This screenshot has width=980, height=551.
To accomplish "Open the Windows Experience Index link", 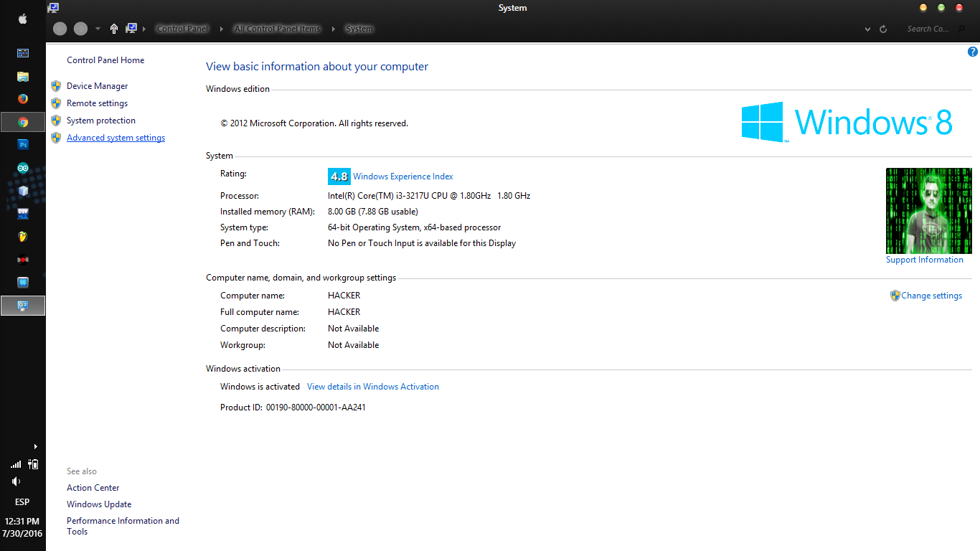I will [x=403, y=176].
